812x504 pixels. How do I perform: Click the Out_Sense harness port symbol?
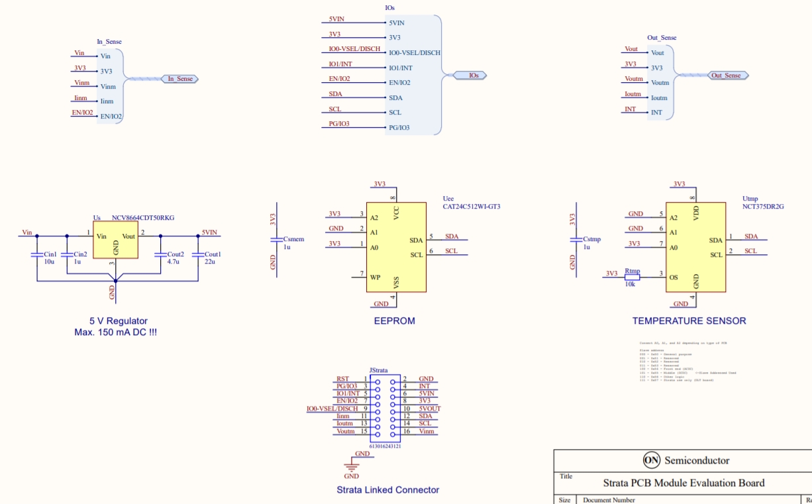(x=727, y=76)
